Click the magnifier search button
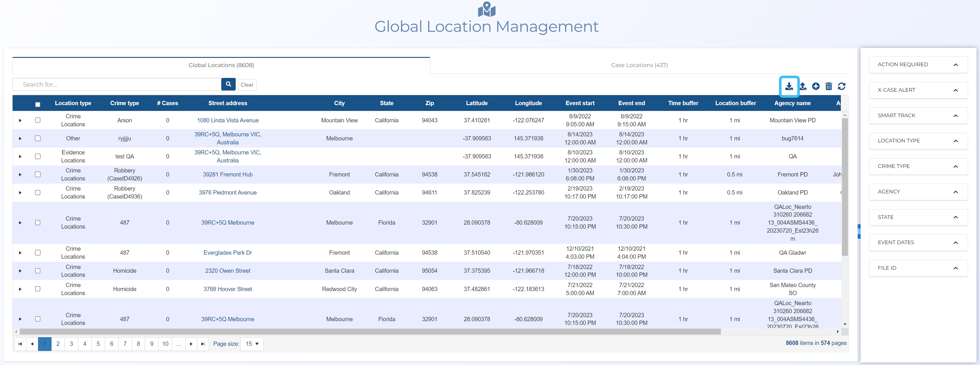This screenshot has height=365, width=980. [228, 84]
